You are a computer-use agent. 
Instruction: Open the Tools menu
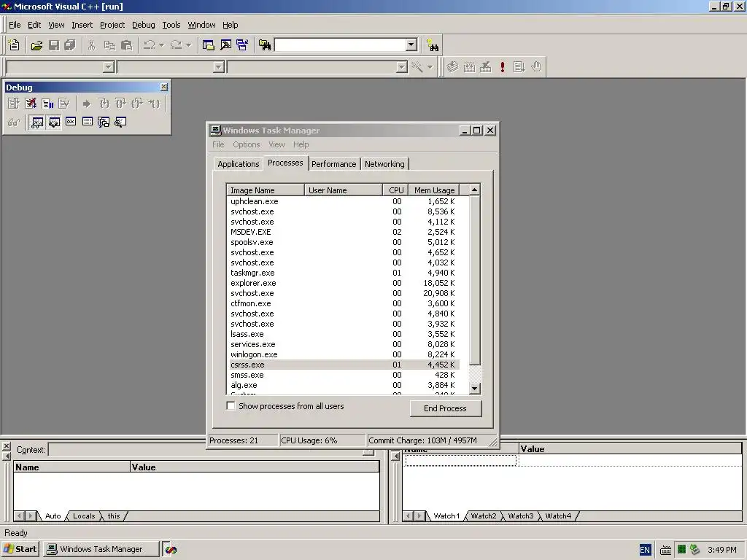coord(171,25)
